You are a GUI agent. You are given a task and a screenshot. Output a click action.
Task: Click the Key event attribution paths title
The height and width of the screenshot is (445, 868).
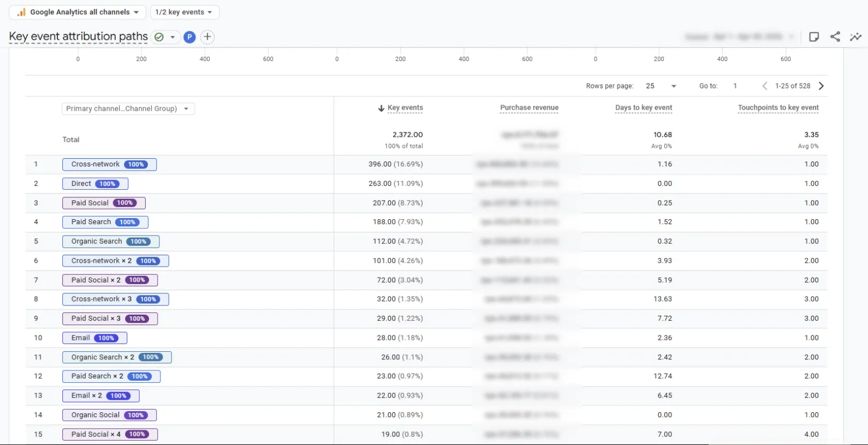tap(78, 37)
